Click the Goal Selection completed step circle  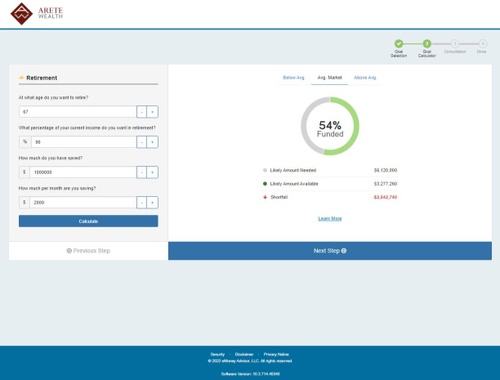pyautogui.click(x=399, y=44)
